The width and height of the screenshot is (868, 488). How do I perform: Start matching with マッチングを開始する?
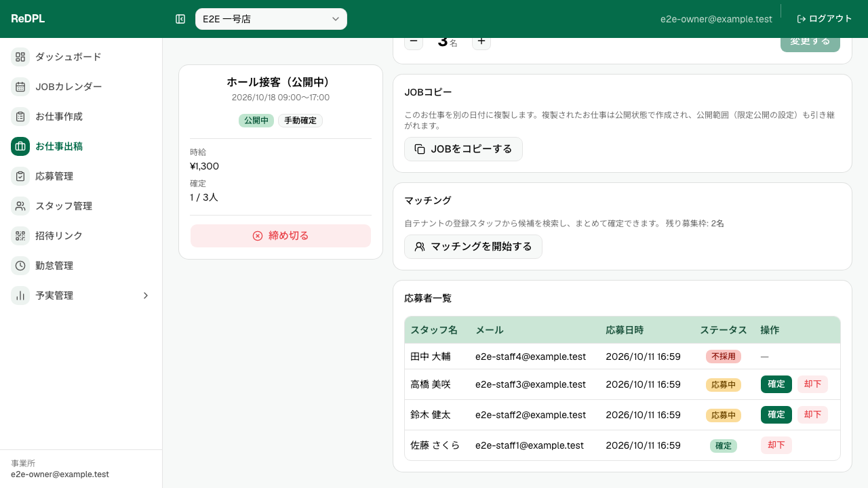tap(473, 247)
